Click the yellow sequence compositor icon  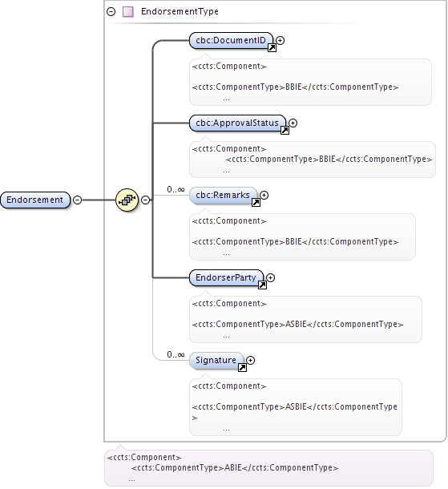pyautogui.click(x=127, y=200)
